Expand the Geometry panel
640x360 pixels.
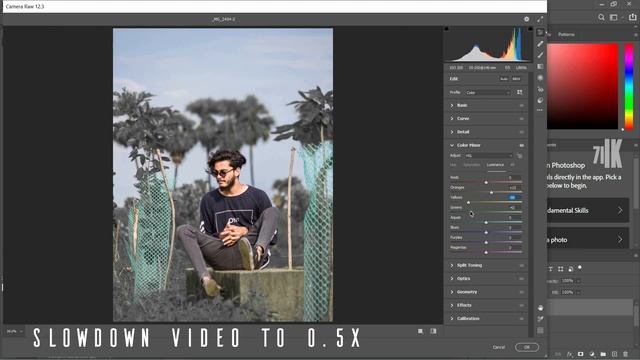click(x=451, y=292)
